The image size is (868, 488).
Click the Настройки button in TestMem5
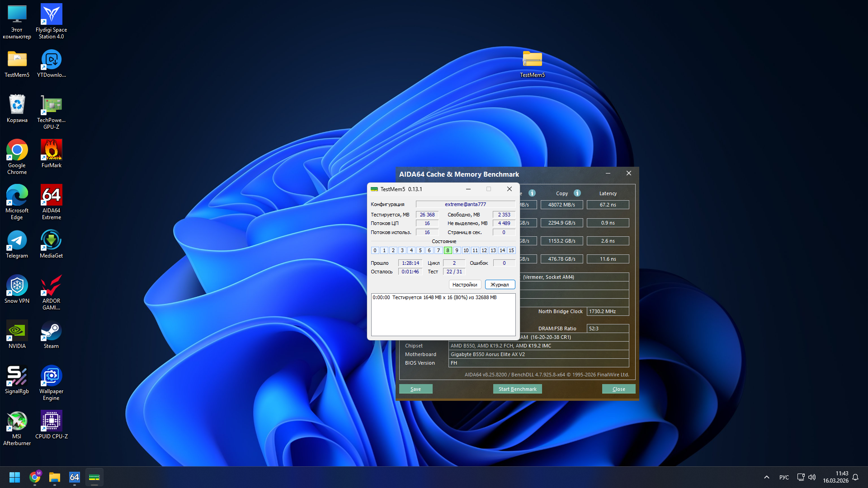465,285
